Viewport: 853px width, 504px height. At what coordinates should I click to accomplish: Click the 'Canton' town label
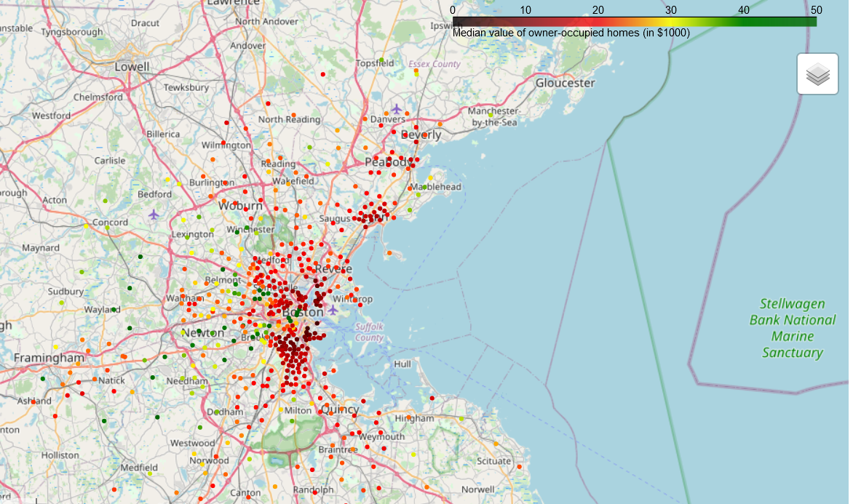245,493
